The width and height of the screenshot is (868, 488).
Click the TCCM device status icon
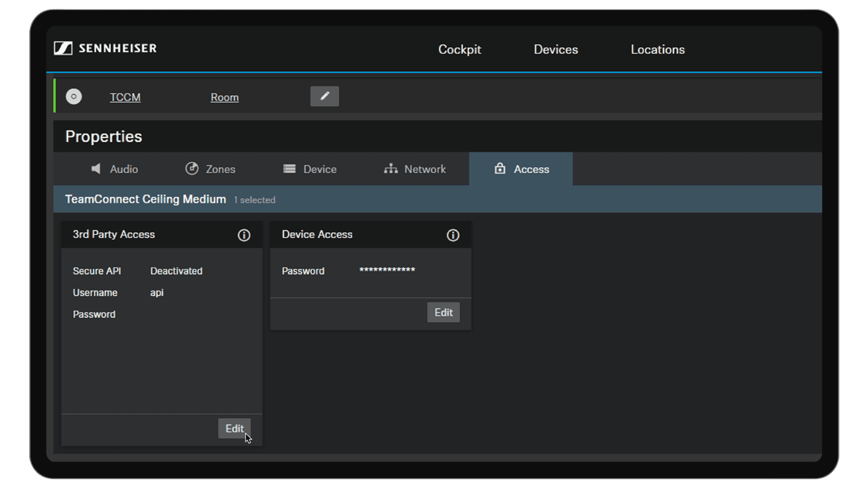point(74,96)
